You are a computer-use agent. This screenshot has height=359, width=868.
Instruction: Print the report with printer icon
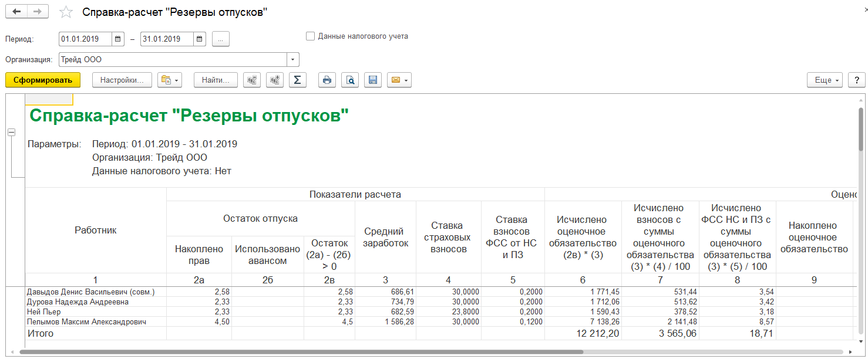pyautogui.click(x=327, y=80)
